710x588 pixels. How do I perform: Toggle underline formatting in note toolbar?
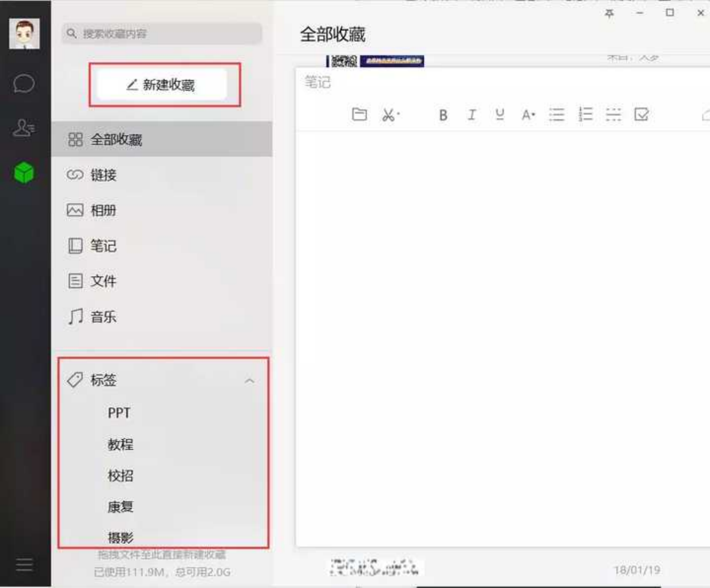click(500, 115)
